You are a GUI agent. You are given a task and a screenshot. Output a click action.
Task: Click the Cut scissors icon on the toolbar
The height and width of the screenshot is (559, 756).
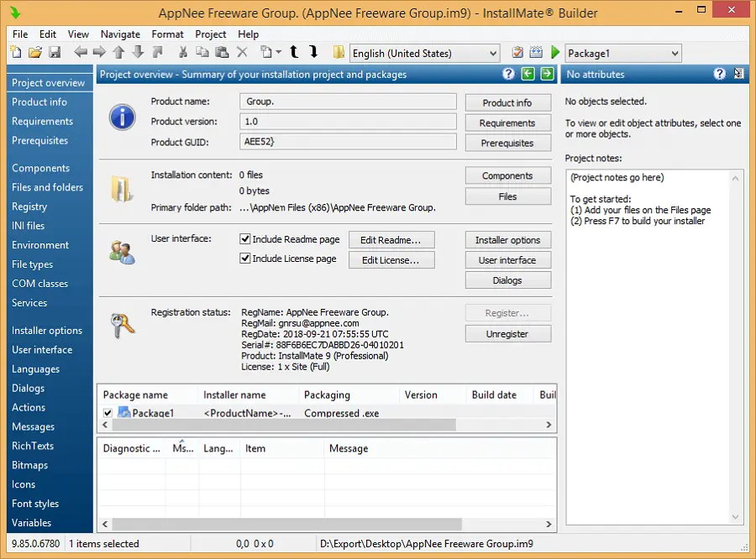pyautogui.click(x=183, y=52)
